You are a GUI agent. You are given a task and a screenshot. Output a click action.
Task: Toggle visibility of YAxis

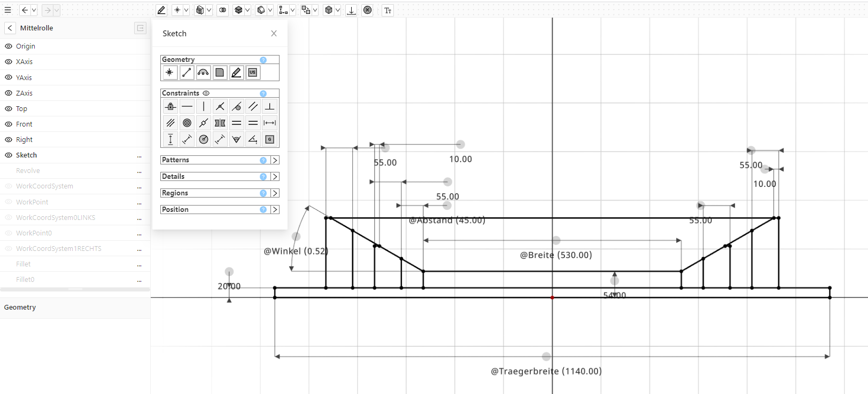[x=9, y=77]
